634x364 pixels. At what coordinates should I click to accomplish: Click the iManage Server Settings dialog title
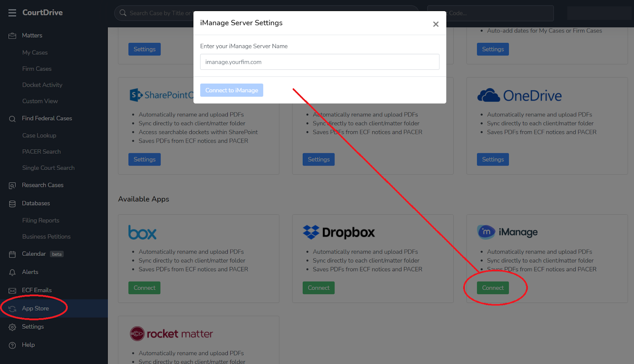[x=241, y=23]
